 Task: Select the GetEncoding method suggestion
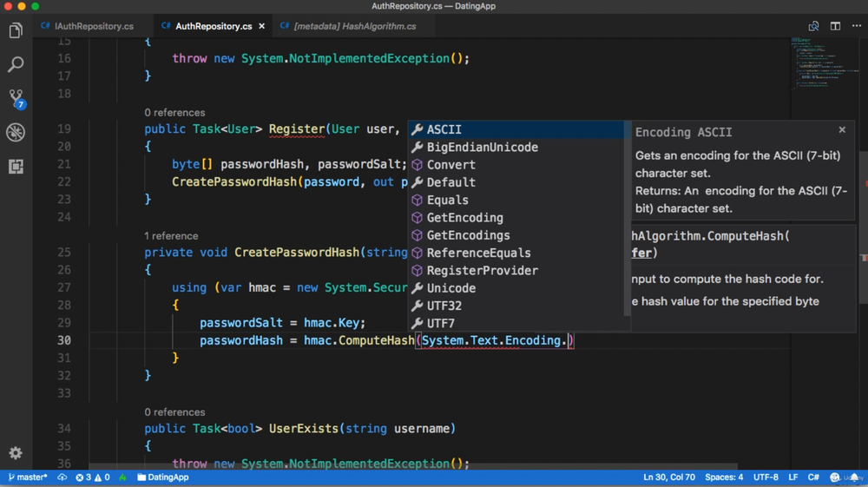pos(516,218)
